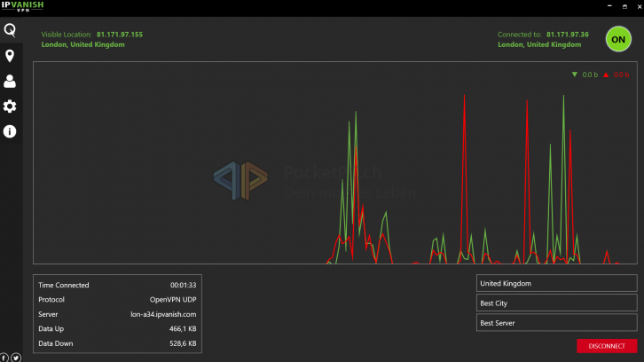
Task: Select the server name lon-a34.ipvanish.com
Action: tap(163, 314)
